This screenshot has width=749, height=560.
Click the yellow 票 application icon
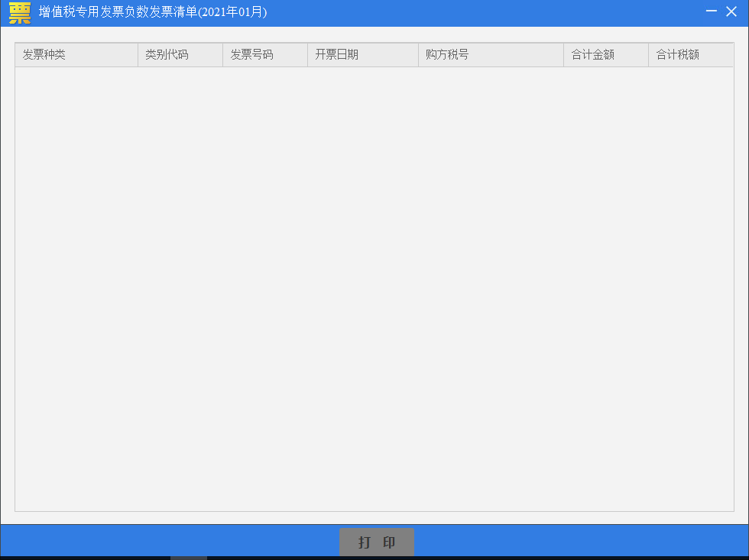point(20,13)
